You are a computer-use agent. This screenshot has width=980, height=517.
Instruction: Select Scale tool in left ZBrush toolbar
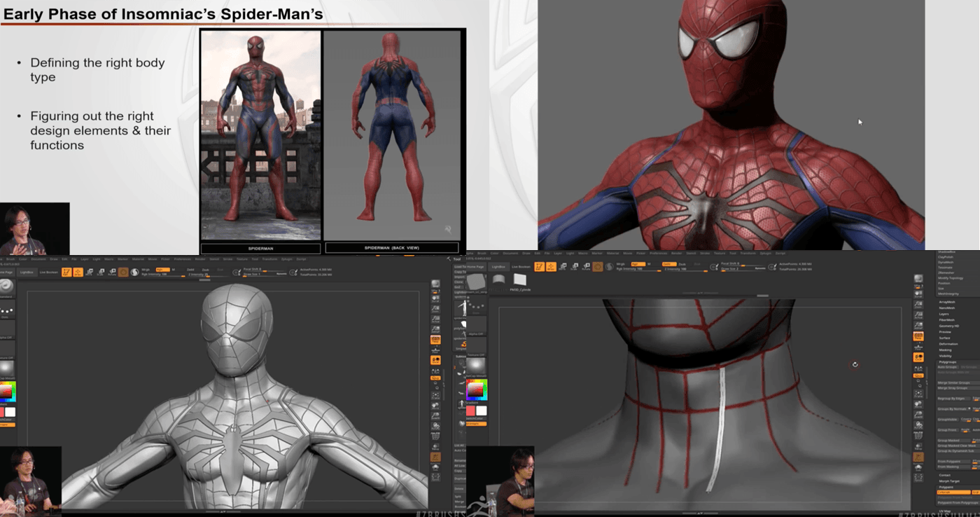(x=101, y=272)
